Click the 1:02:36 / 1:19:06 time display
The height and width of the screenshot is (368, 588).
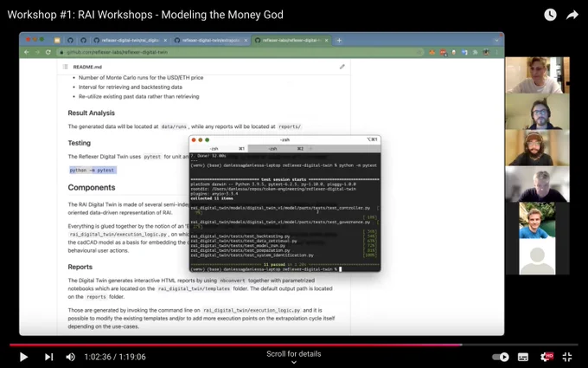coord(115,357)
